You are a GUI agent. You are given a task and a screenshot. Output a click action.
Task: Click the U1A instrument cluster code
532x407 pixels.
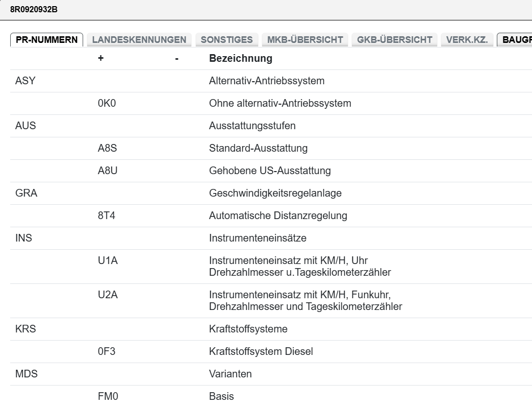pos(108,260)
